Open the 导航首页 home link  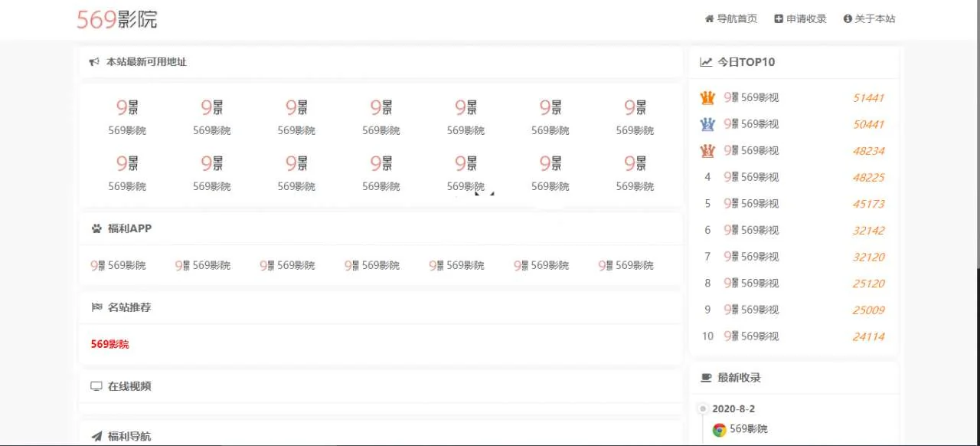point(730,19)
